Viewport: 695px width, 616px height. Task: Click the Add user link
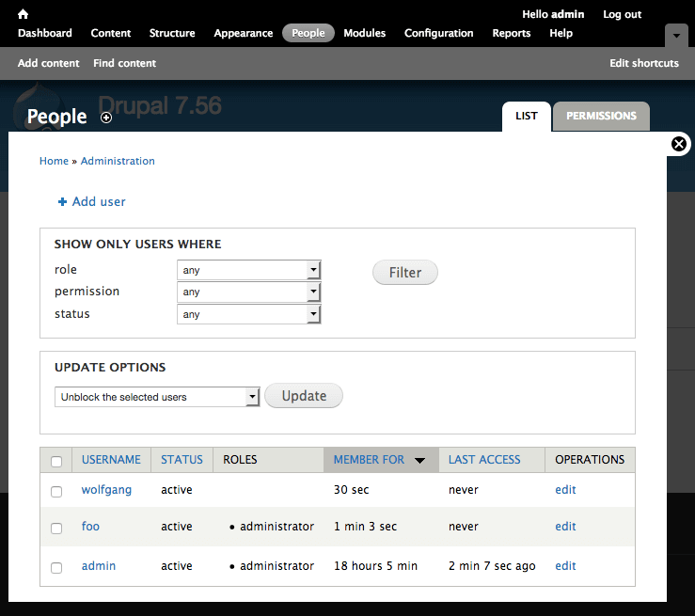click(99, 201)
